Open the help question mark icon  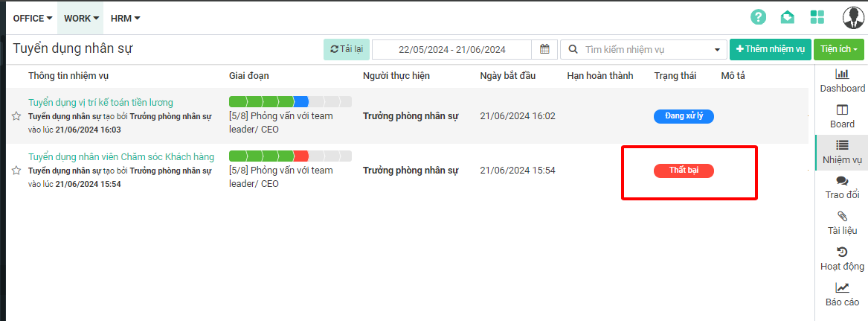pyautogui.click(x=758, y=17)
